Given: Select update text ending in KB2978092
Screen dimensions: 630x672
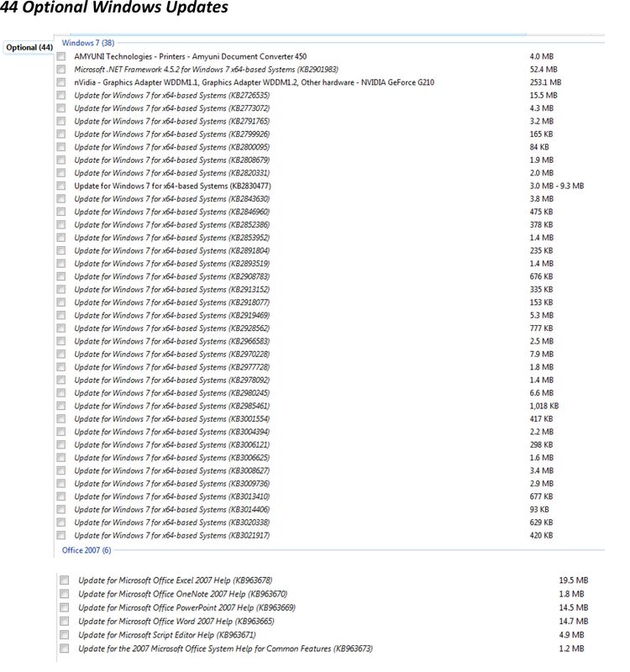Looking at the screenshot, I should coord(172,381).
